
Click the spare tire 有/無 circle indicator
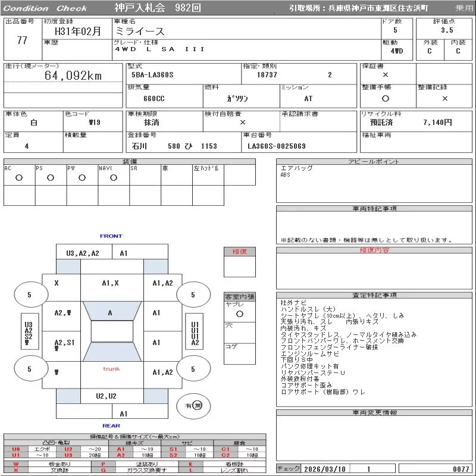pyautogui.click(x=193, y=405)
